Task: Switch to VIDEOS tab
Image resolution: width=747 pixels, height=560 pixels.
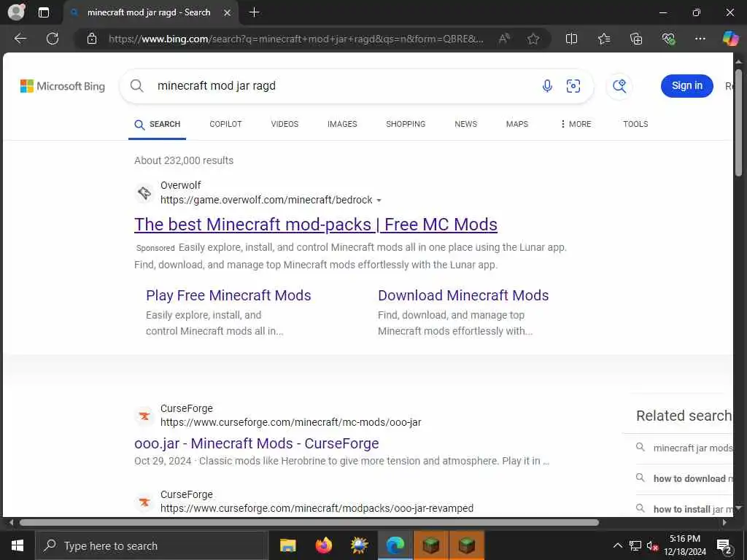Action: tap(285, 124)
